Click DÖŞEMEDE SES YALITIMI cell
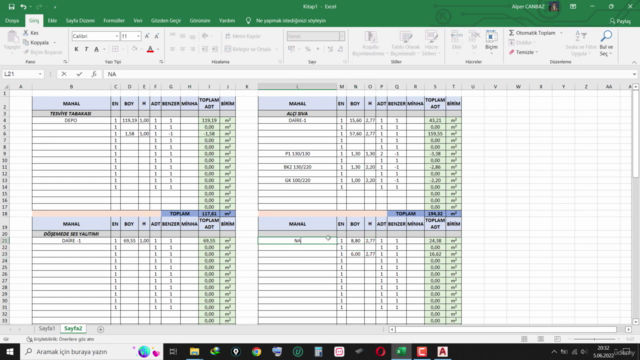This screenshot has width=640, height=360. tap(71, 234)
